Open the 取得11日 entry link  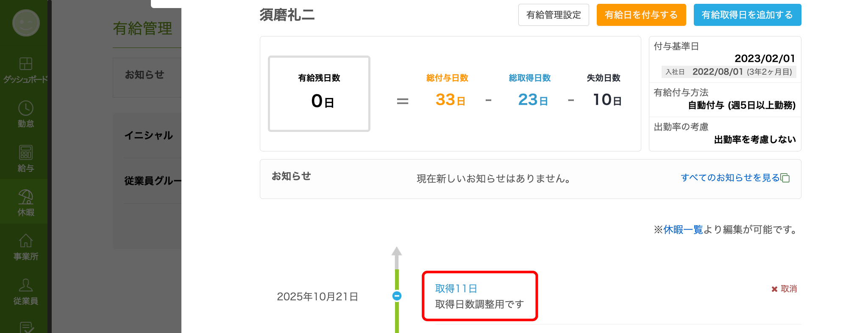(x=456, y=288)
